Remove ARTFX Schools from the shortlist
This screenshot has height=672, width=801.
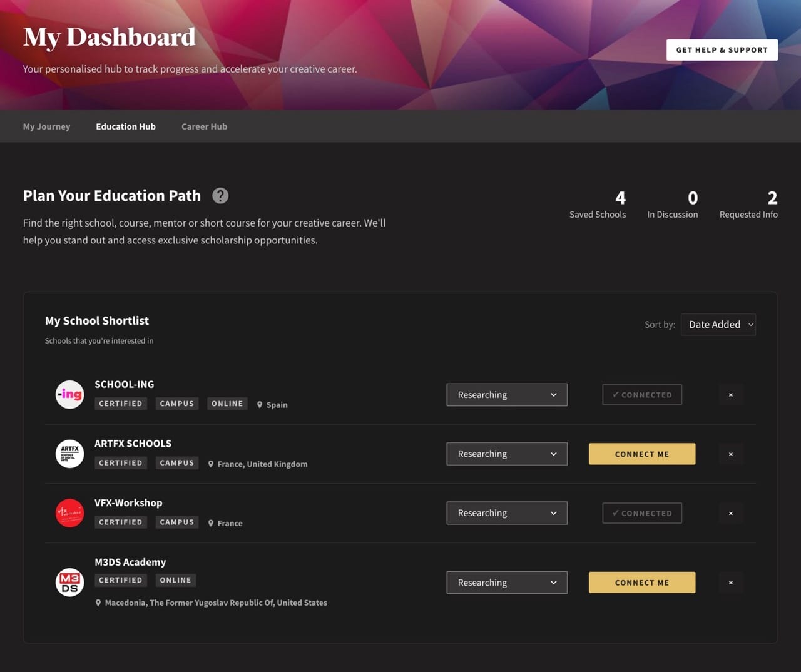click(730, 454)
